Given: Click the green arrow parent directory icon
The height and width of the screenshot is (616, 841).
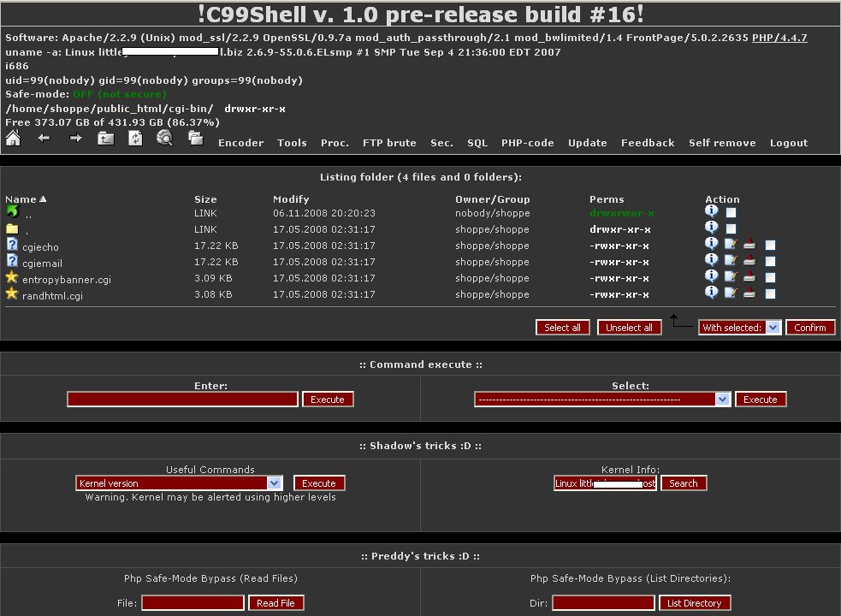Looking at the screenshot, I should pyautogui.click(x=12, y=211).
